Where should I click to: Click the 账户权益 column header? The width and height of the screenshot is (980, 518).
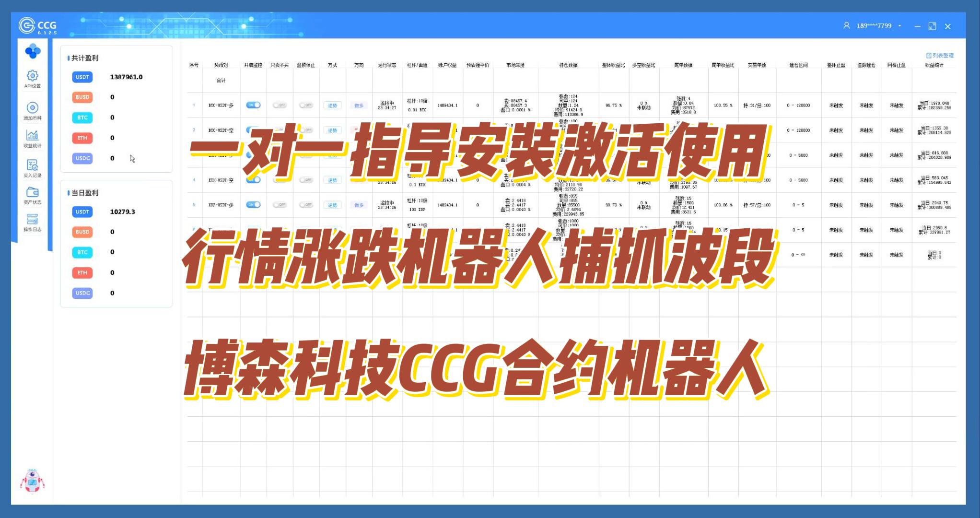[x=447, y=65]
